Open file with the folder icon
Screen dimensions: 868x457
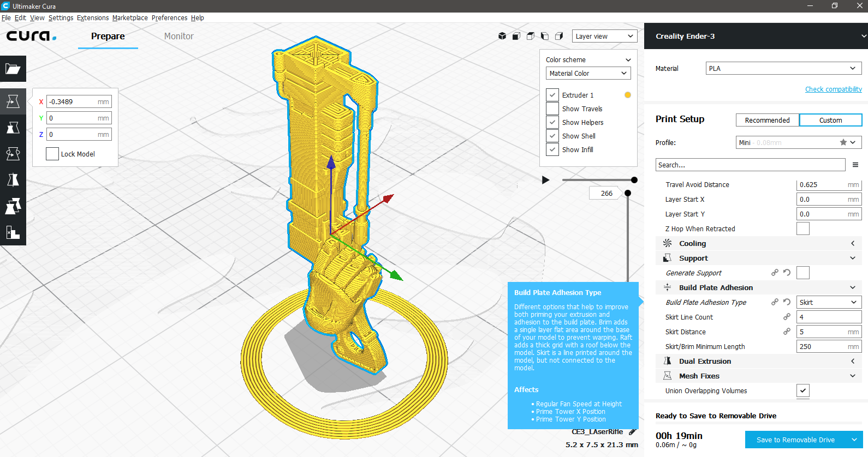coord(13,69)
